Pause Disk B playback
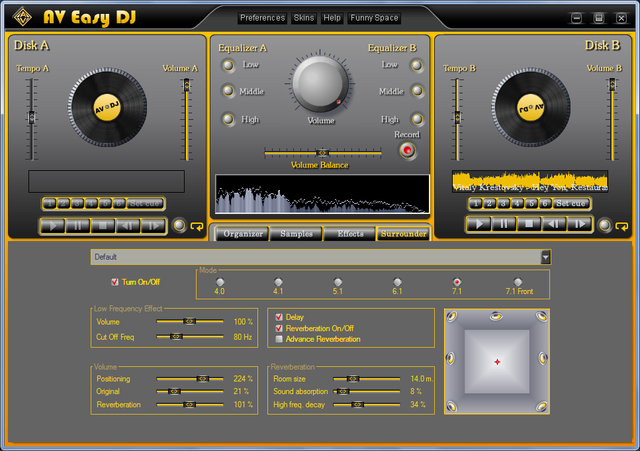Screen dimensions: 640x451 click(x=504, y=224)
